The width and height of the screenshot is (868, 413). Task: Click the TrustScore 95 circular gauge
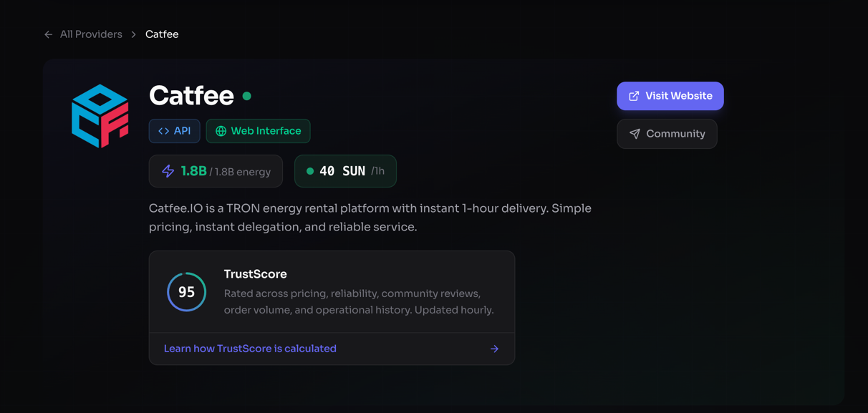[x=187, y=292]
